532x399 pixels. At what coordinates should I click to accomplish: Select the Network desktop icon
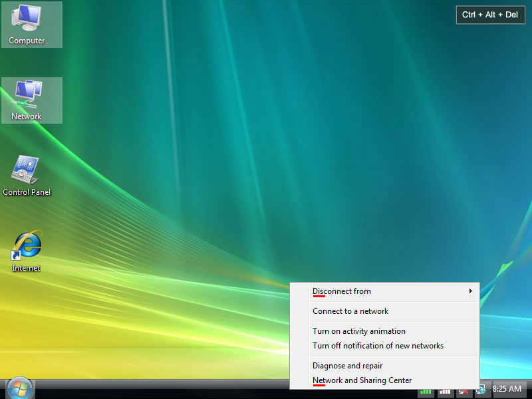[x=27, y=99]
